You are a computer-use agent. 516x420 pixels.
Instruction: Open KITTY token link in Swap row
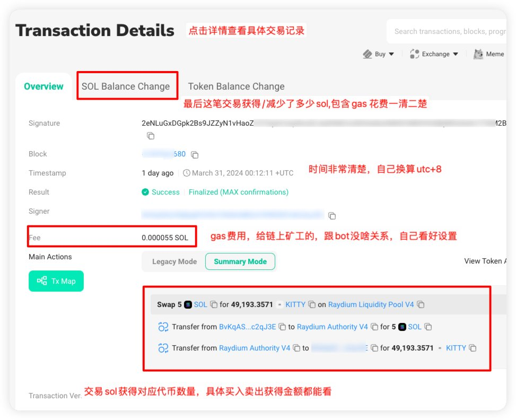point(295,305)
